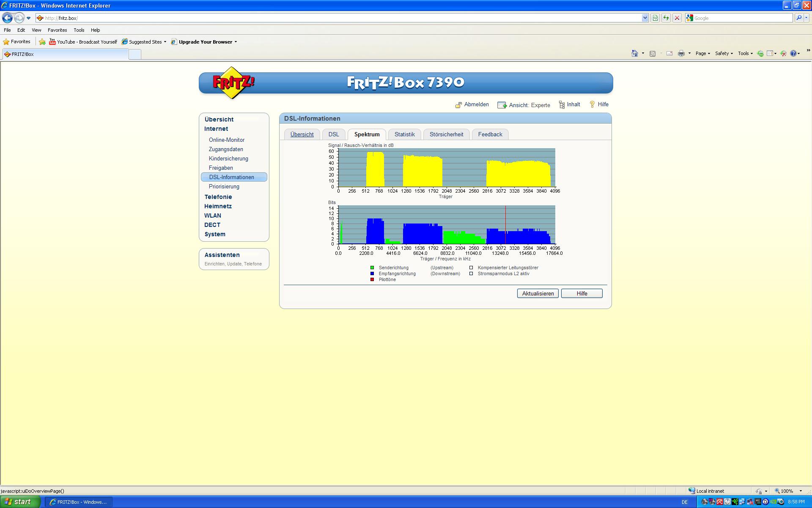Click the Refresh icon beside address bar

[666, 18]
